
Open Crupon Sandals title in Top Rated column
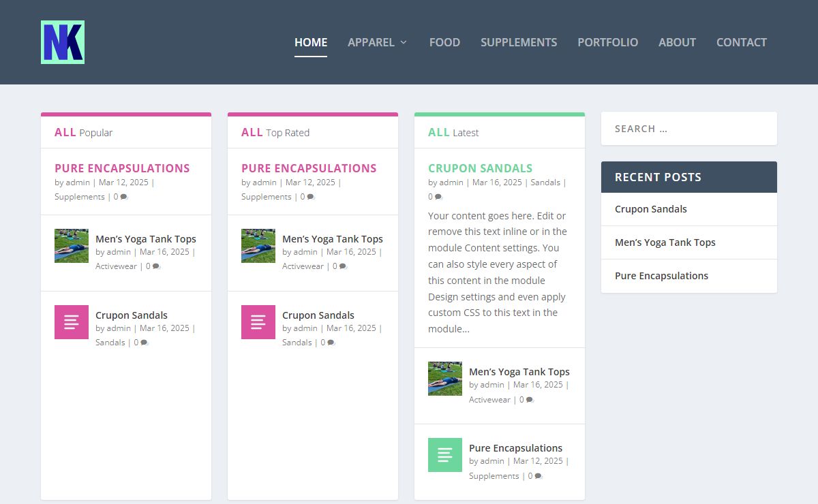(x=318, y=315)
